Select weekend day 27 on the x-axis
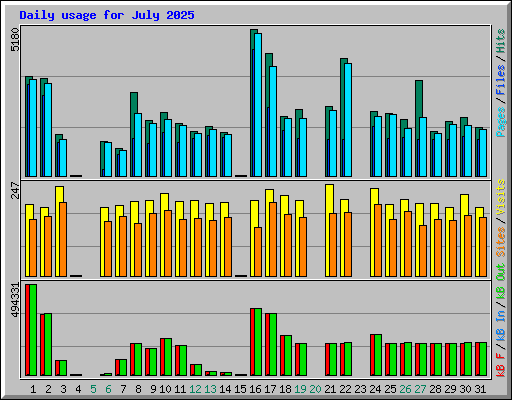Screen dimensions: 512x400 pyautogui.click(x=420, y=389)
